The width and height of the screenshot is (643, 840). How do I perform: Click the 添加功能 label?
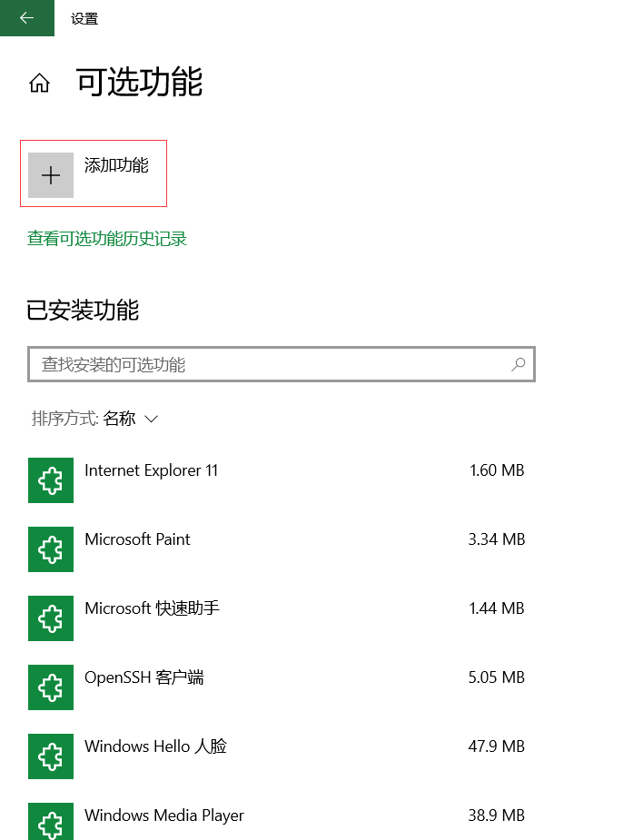[116, 165]
